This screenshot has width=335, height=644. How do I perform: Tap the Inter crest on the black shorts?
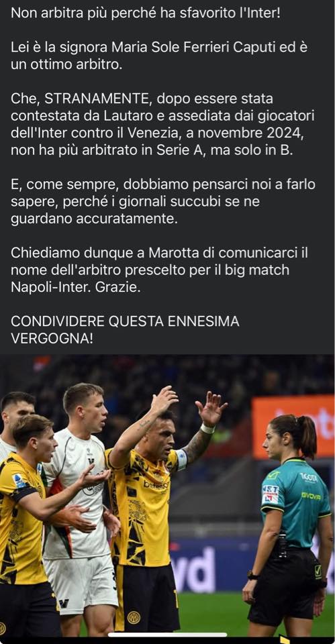[x=133, y=617]
